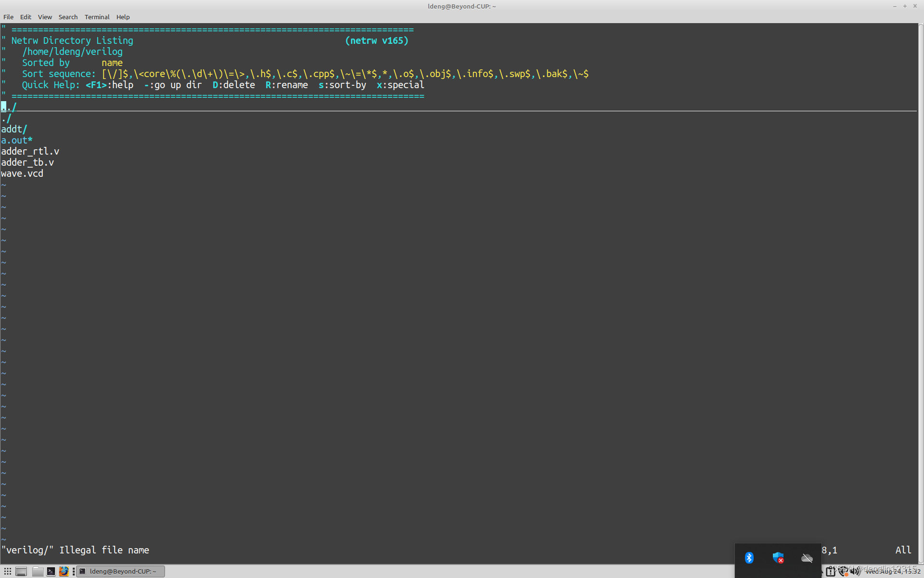Open the File menu
The height and width of the screenshot is (578, 924).
coord(8,17)
